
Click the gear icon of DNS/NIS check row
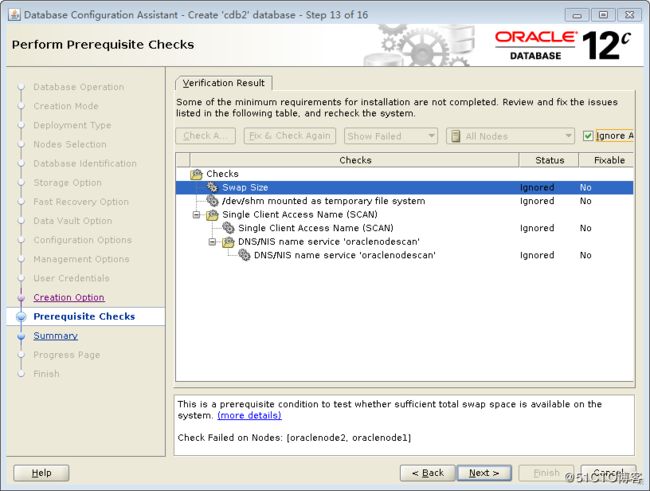click(244, 255)
